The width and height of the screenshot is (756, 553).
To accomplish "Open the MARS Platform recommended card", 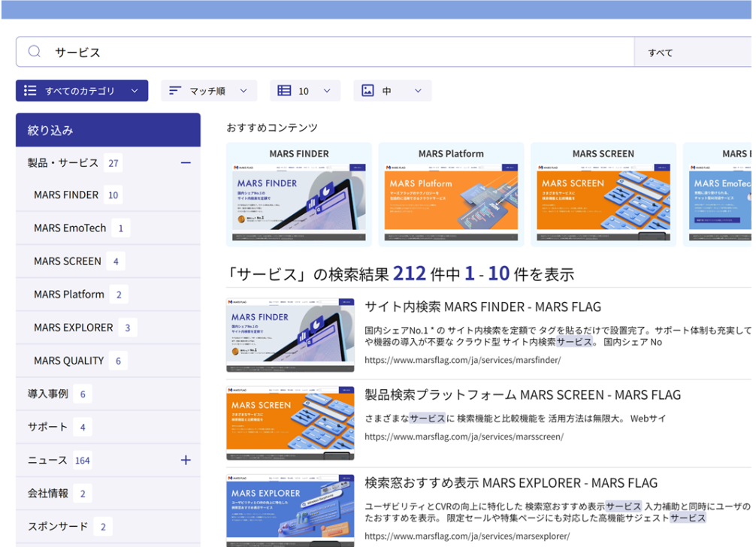I will pos(451,195).
